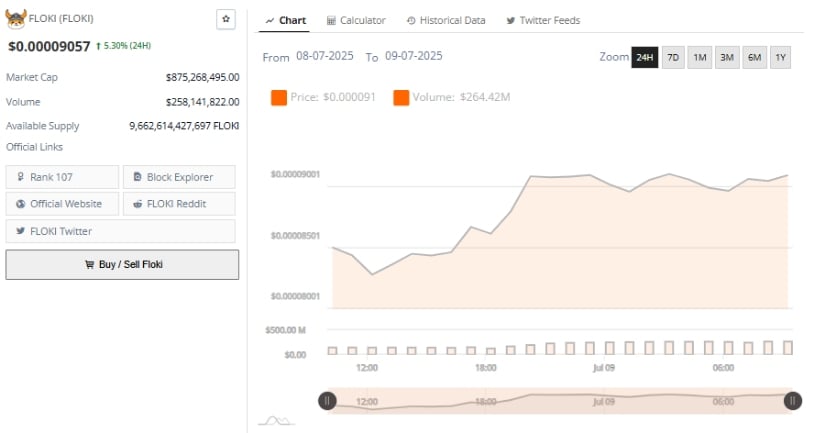Click the $0.00008501 y-axis label
The height and width of the screenshot is (433, 825).
pos(295,236)
